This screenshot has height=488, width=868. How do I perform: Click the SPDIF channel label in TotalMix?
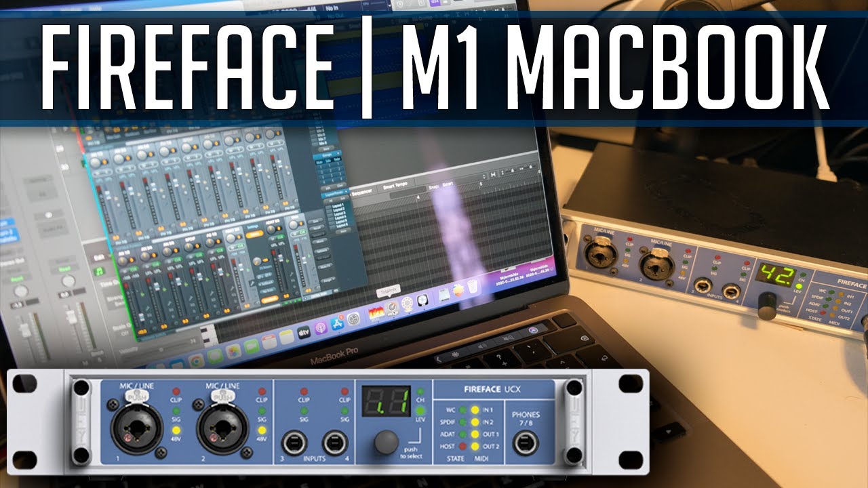[189, 239]
